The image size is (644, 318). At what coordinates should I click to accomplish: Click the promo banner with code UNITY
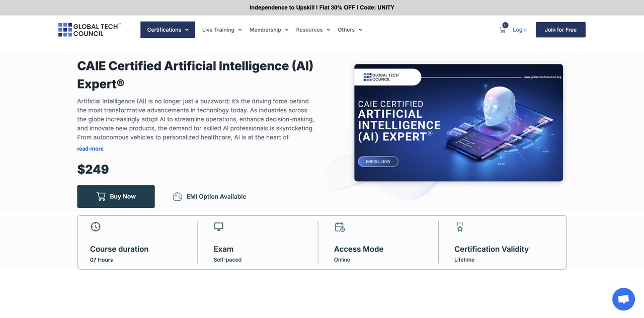322,8
